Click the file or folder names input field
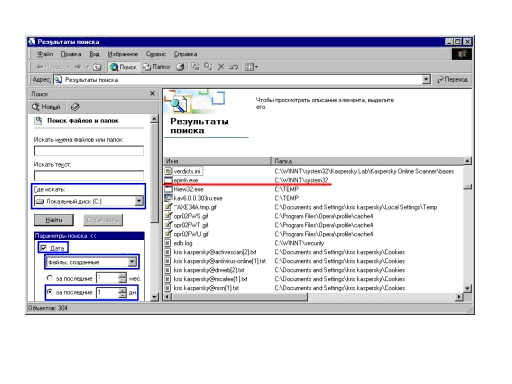Viewport: 512px width, 384px height. coord(89,151)
